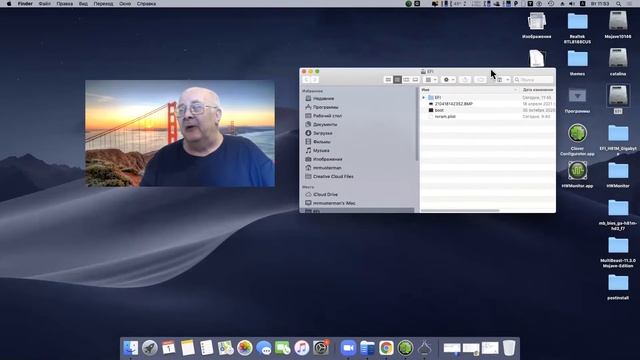This screenshot has height=360, width=640.
Task: Select the postinstall folder on desktop
Action: click(x=618, y=287)
